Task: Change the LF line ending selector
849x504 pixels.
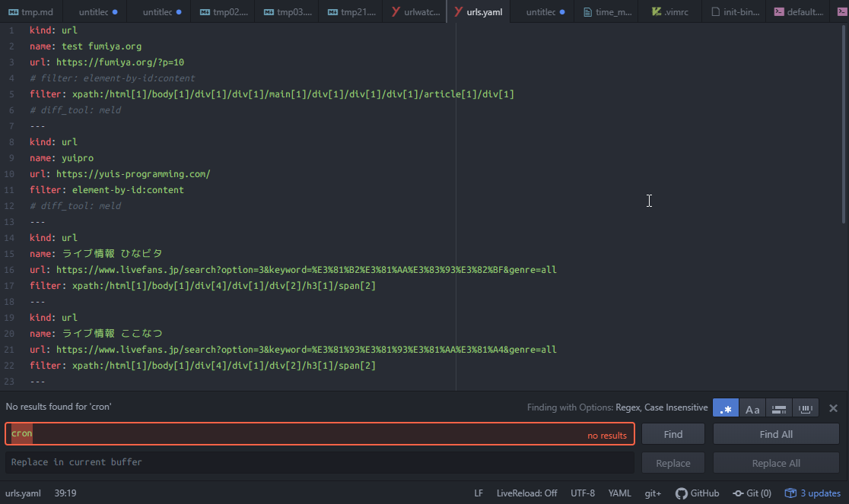Action: coord(479,493)
